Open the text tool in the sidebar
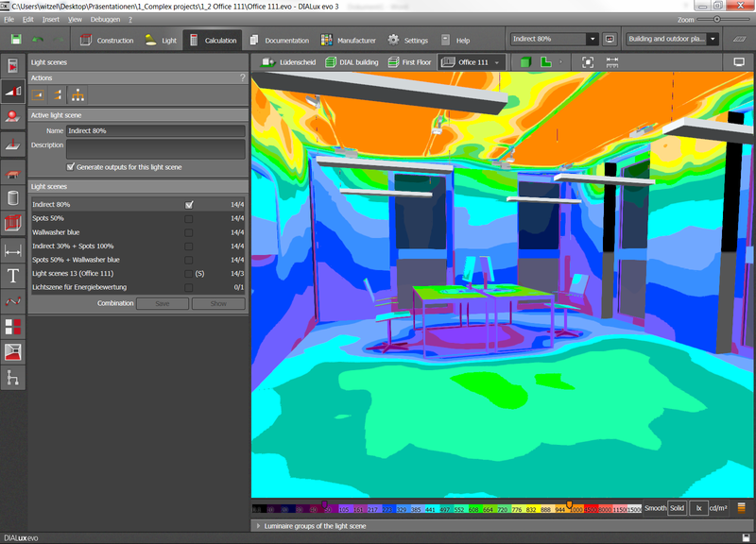The height and width of the screenshot is (544, 756). pyautogui.click(x=13, y=275)
